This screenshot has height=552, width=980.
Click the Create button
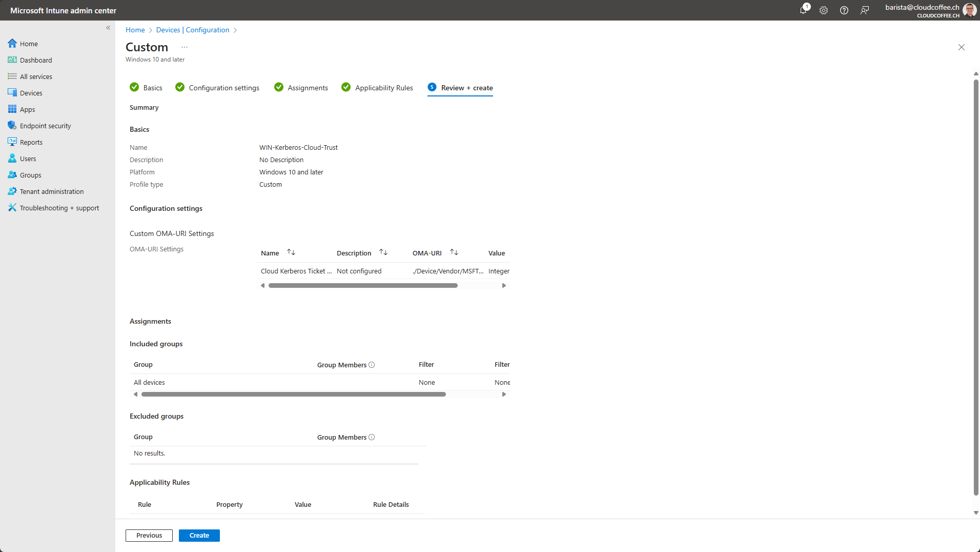tap(199, 535)
